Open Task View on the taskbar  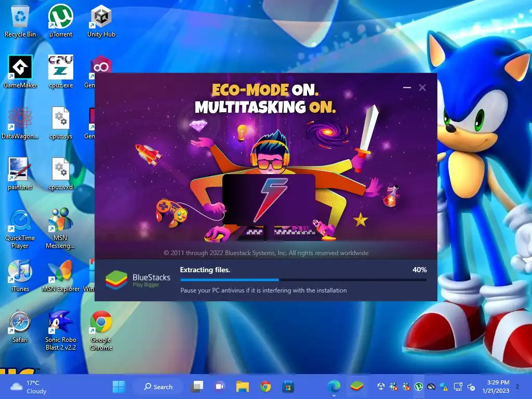pyautogui.click(x=197, y=387)
